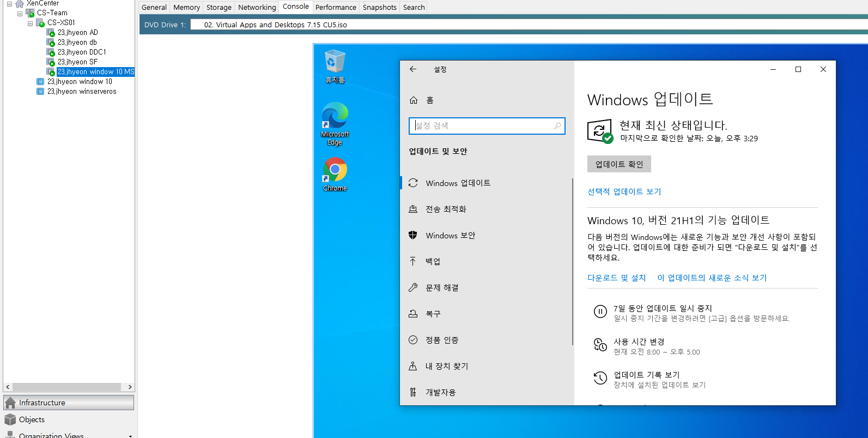Click the update status refresh icon
This screenshot has height=438, width=868.
coord(600,131)
